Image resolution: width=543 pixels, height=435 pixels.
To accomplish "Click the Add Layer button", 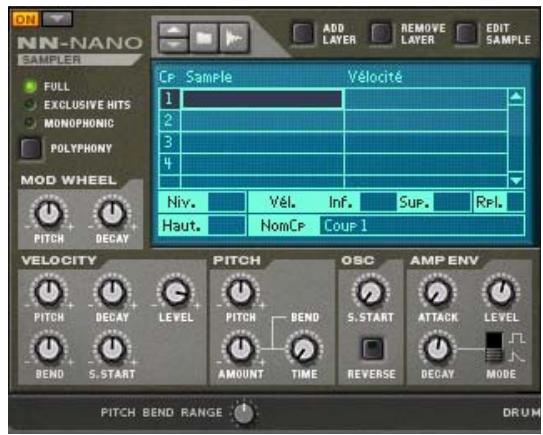I will 303,34.
